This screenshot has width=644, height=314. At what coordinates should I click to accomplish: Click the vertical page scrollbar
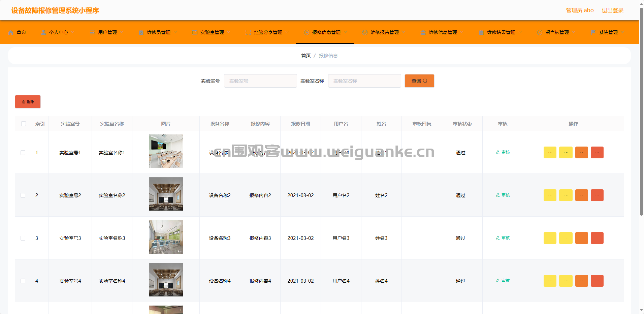641,111
